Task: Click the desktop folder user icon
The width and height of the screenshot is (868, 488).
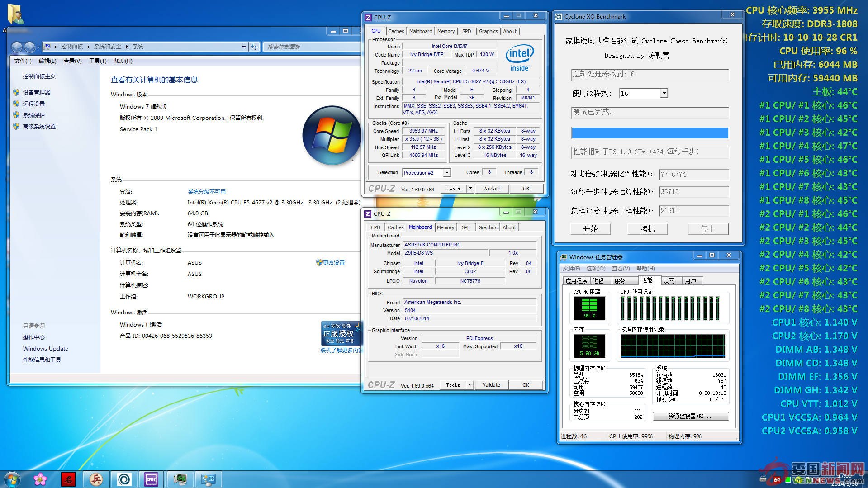Action: point(15,14)
